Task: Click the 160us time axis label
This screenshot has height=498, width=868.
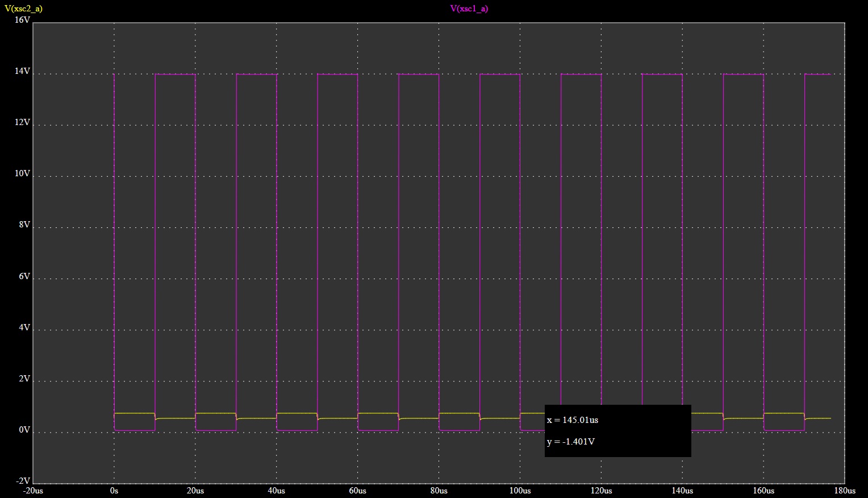Action: point(764,491)
